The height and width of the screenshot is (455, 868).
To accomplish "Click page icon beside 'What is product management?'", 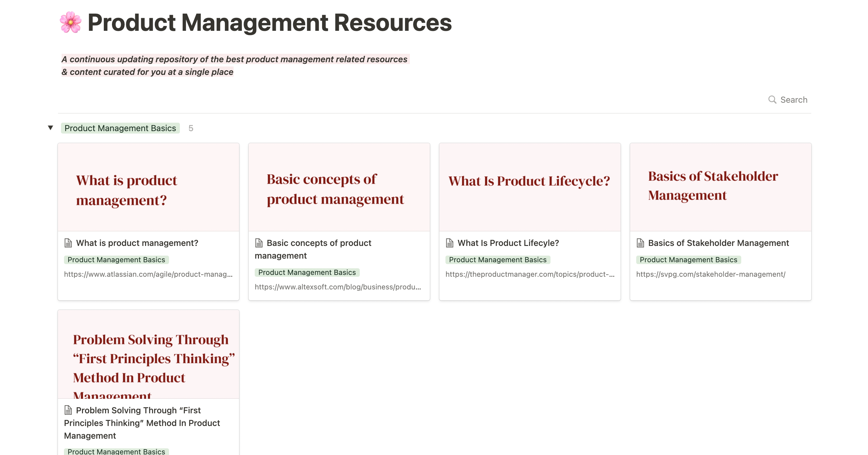I will point(68,243).
